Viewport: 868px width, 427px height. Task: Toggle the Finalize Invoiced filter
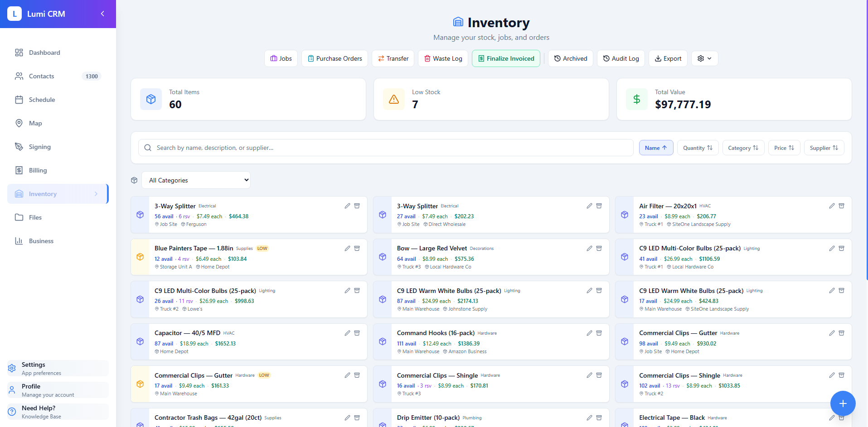coord(505,58)
